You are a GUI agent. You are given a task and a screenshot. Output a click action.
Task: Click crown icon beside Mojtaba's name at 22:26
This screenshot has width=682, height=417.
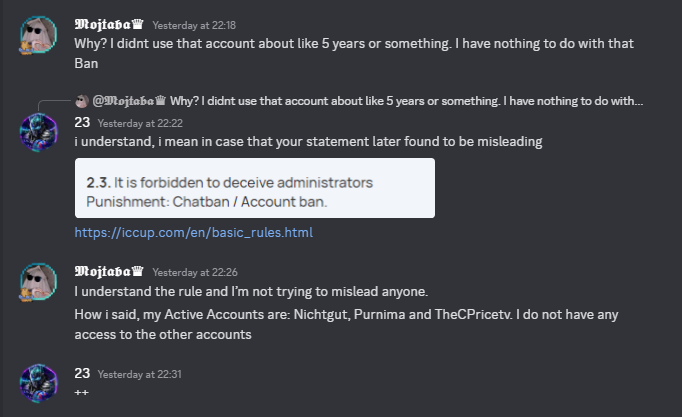(x=139, y=271)
